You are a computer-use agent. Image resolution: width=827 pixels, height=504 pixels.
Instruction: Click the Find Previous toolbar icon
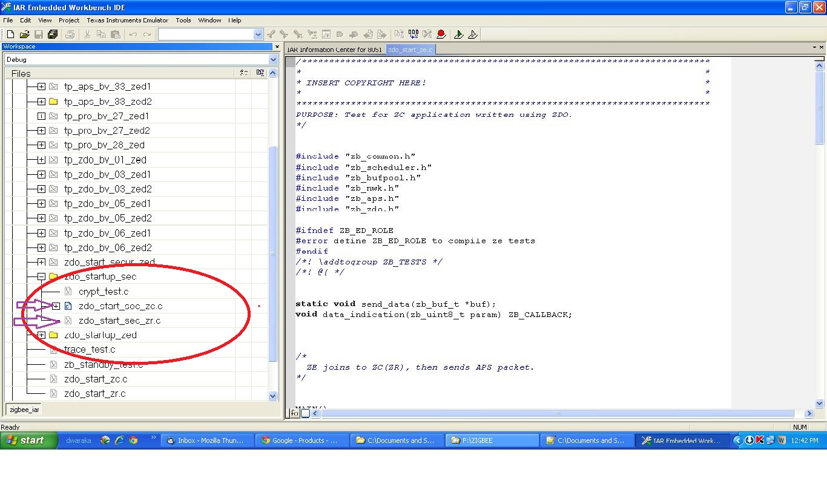(x=271, y=34)
